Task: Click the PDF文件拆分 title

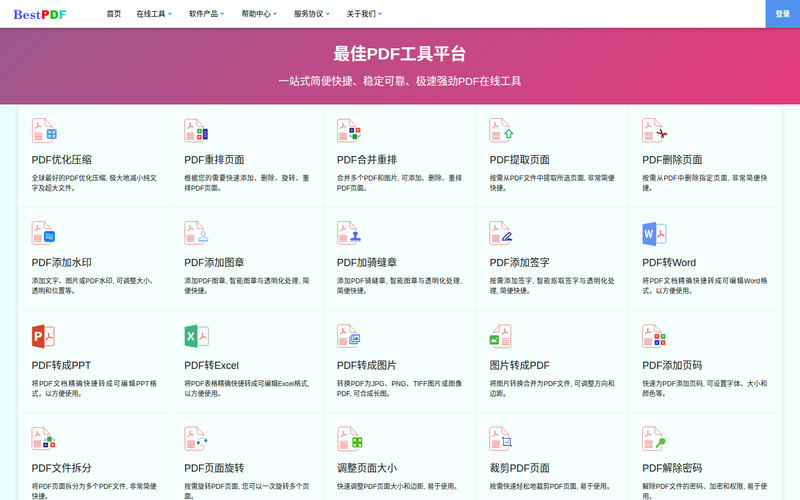Action: pos(62,468)
